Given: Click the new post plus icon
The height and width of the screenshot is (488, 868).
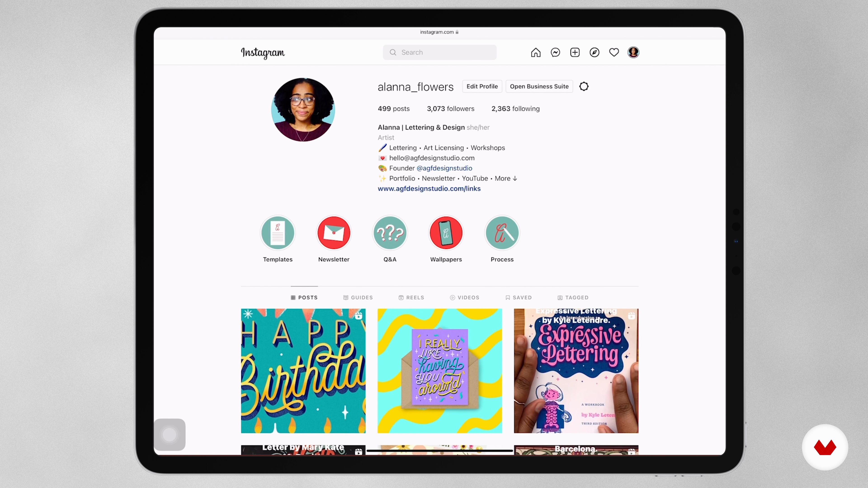Looking at the screenshot, I should 575,53.
